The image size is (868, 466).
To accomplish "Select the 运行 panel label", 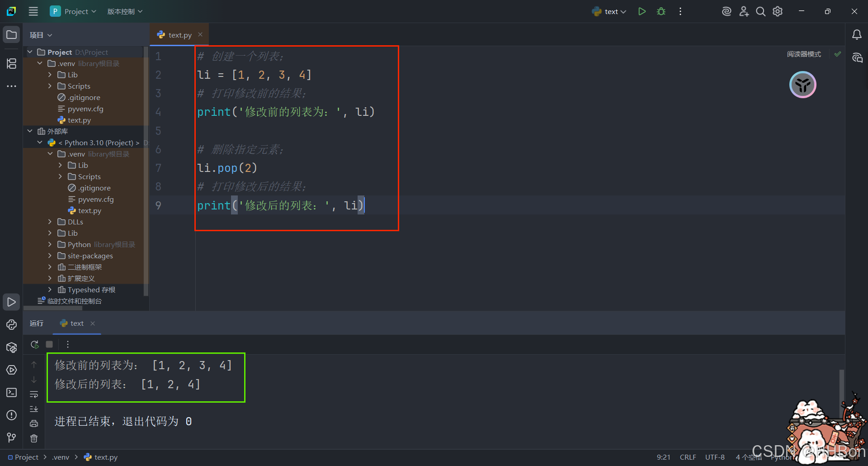I will 37,323.
